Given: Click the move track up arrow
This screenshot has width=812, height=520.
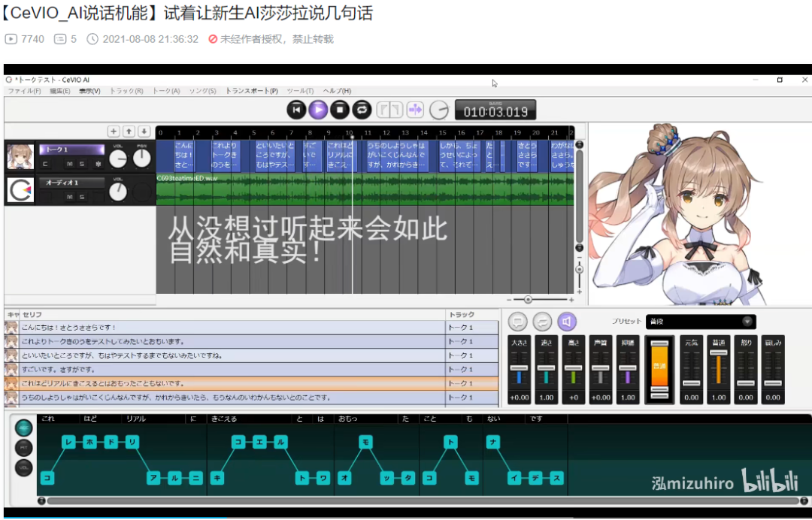Looking at the screenshot, I should pos(129,132).
